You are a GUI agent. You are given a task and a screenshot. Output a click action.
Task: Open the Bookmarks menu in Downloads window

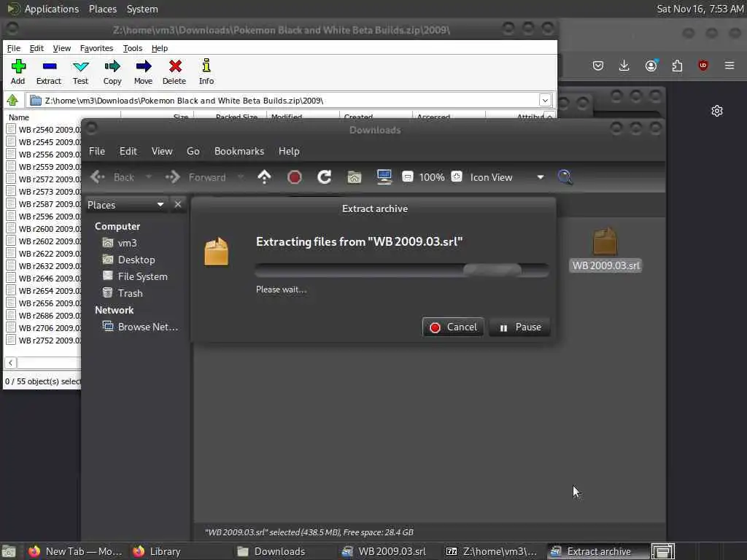(239, 151)
